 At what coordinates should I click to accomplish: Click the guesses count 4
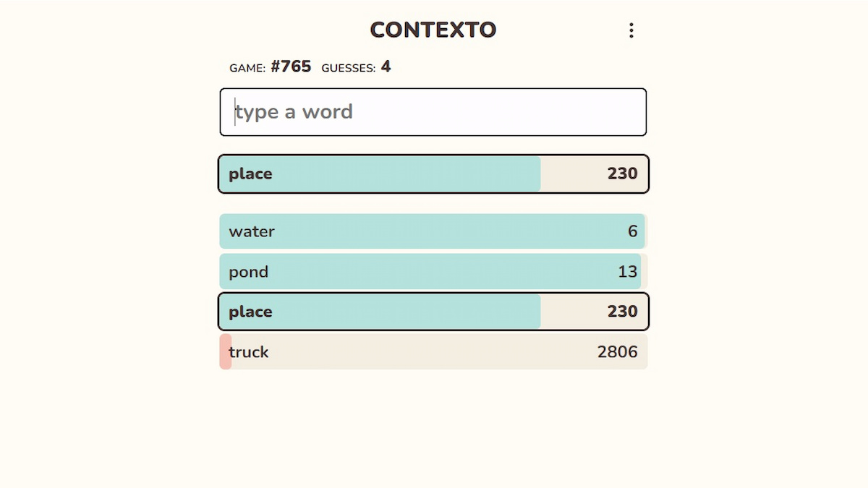click(386, 67)
